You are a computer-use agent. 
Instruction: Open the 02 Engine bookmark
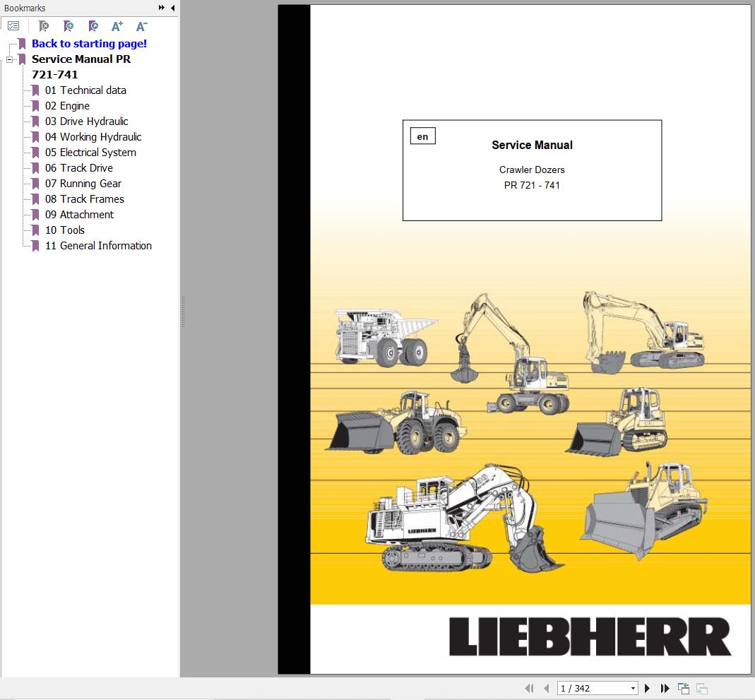67,105
